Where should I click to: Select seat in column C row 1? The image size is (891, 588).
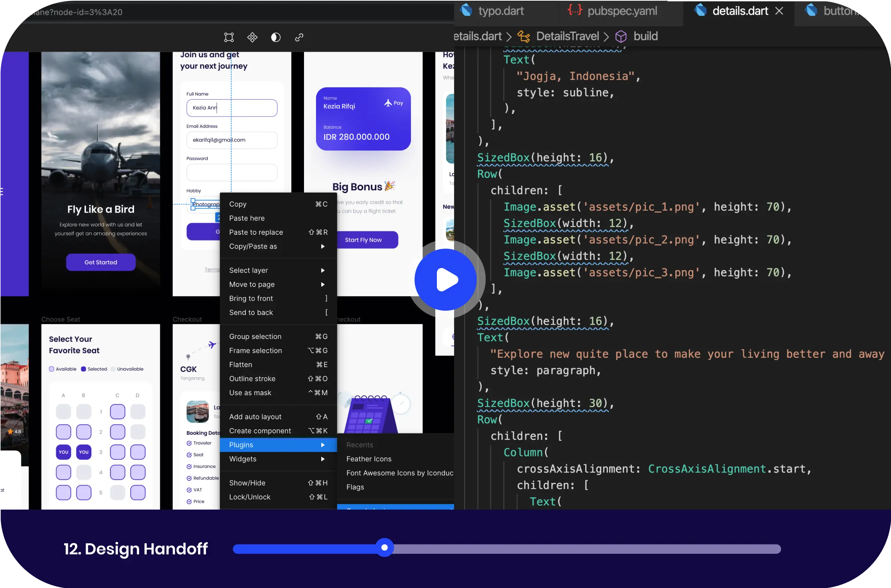[x=117, y=411]
